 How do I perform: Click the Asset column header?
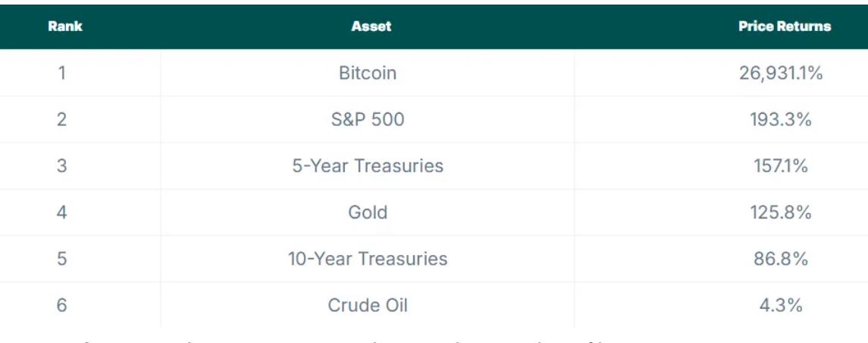(371, 26)
